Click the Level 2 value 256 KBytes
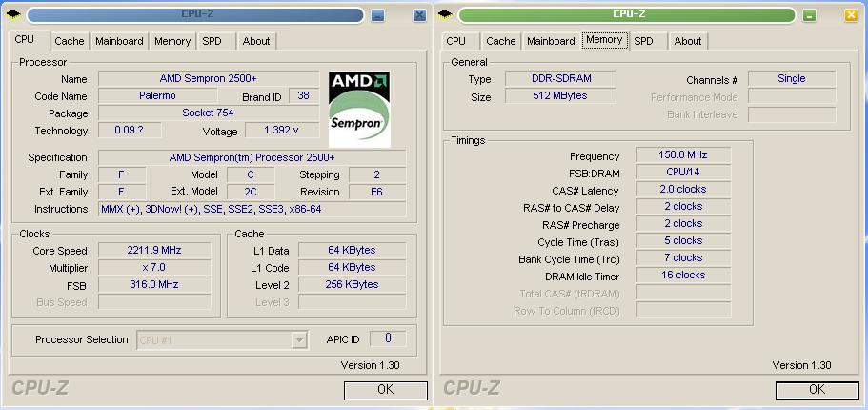 [353, 284]
